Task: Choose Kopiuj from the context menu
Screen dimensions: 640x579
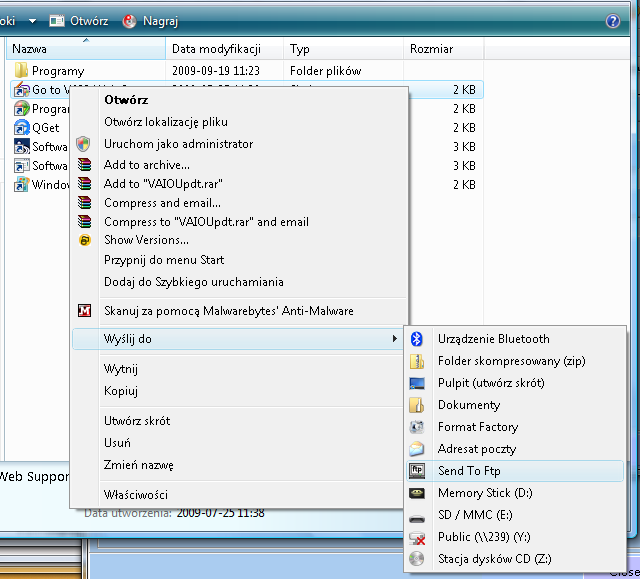Action: coord(239,391)
